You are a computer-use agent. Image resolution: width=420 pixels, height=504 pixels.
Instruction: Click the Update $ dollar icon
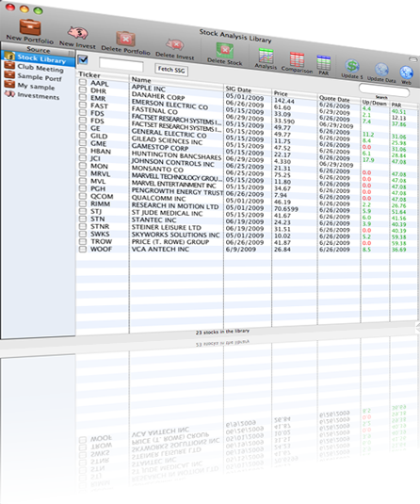[352, 66]
